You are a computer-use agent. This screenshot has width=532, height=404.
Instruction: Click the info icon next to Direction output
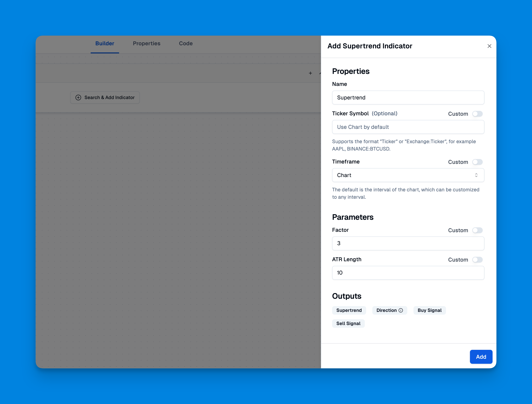pos(401,310)
